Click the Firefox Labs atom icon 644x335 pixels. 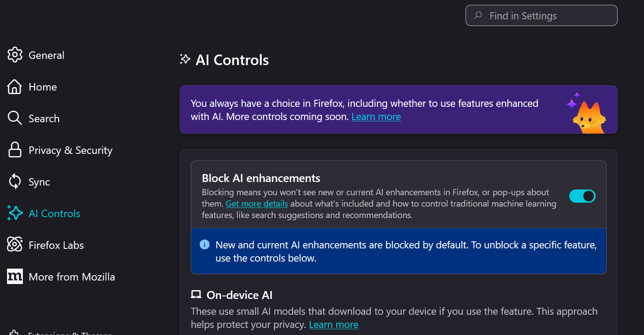[15, 245]
